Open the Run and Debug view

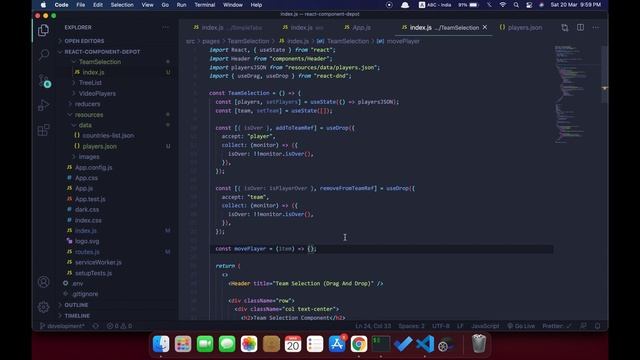click(43, 105)
